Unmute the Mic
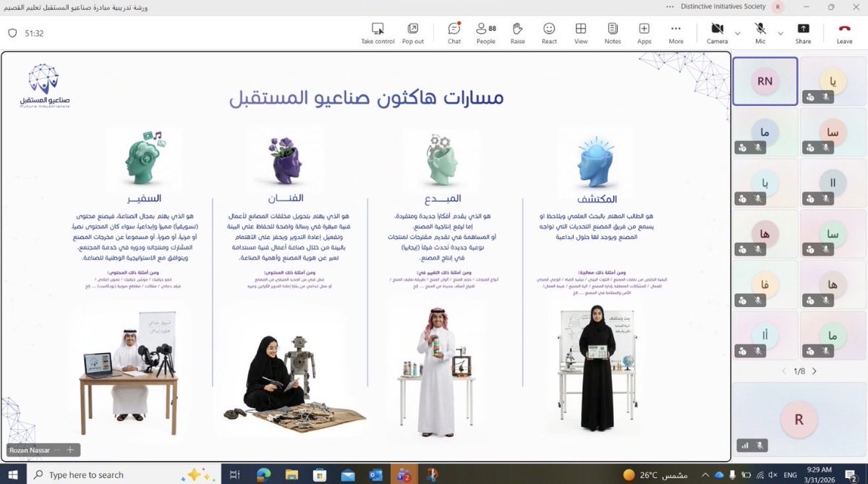The image size is (868, 484). [x=760, y=33]
